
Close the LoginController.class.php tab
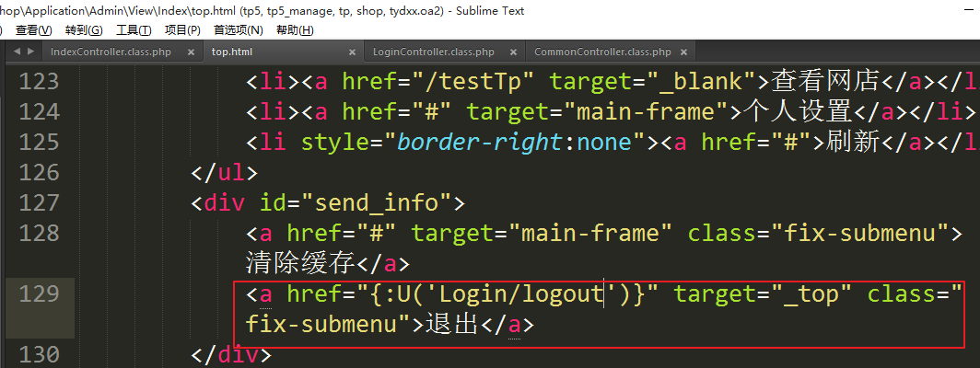513,52
